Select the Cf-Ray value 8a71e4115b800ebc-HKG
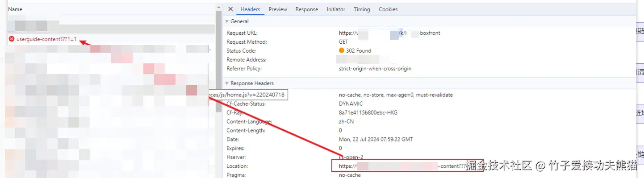Image resolution: width=644 pixels, height=178 pixels. click(368, 113)
